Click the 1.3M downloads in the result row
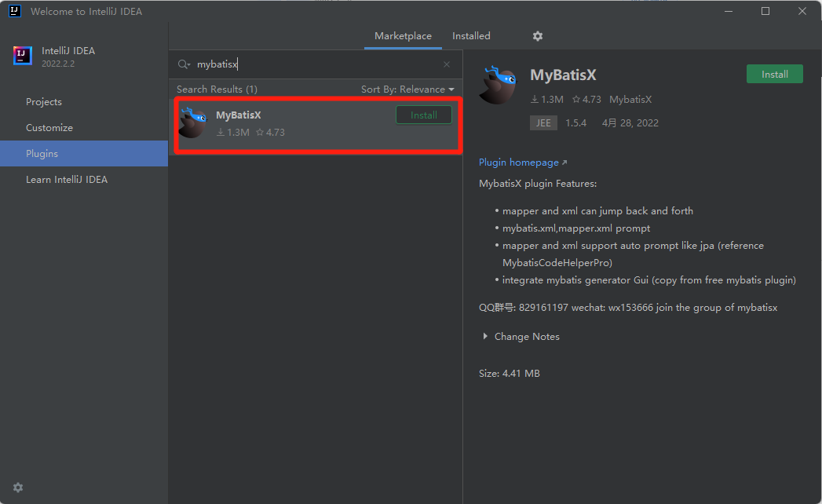The image size is (822, 504). (x=233, y=133)
